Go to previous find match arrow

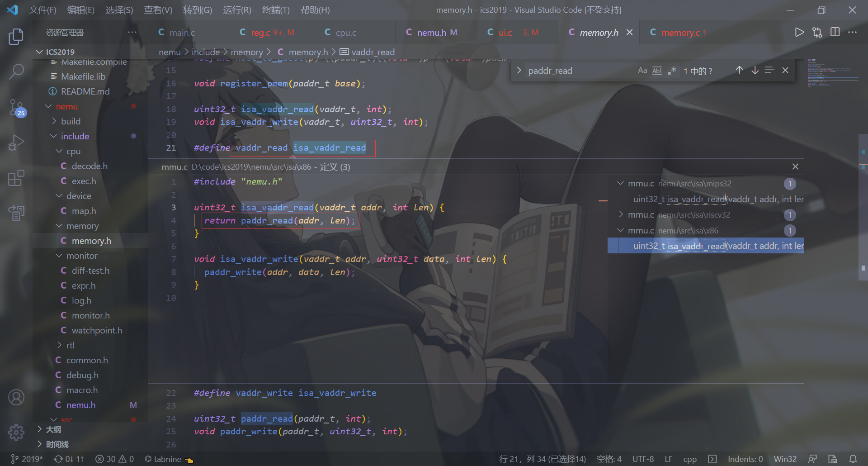739,70
